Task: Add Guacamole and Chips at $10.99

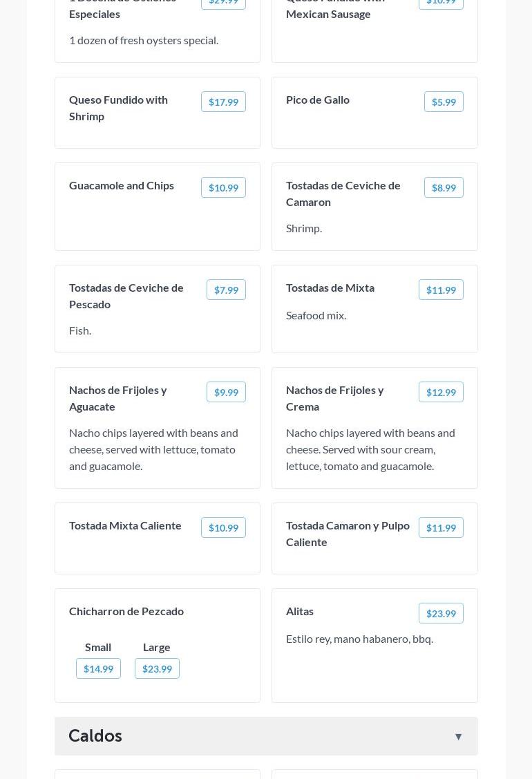Action: point(223,187)
